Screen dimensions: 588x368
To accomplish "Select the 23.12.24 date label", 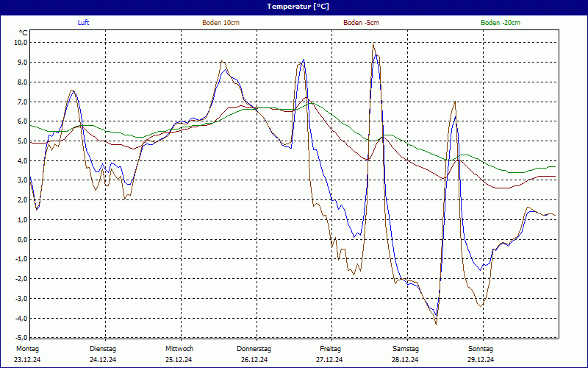I will 27,360.
